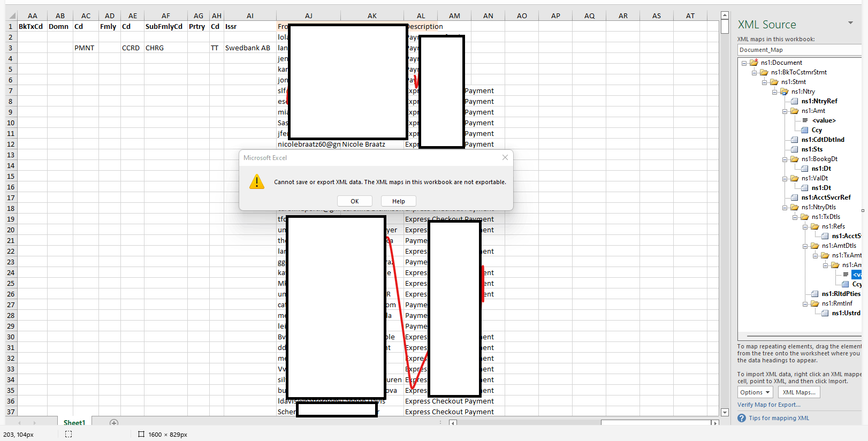Screen dimensions: 868x441
Task: Click the ns1:CdtDbtInd element icon
Action: tap(795, 140)
